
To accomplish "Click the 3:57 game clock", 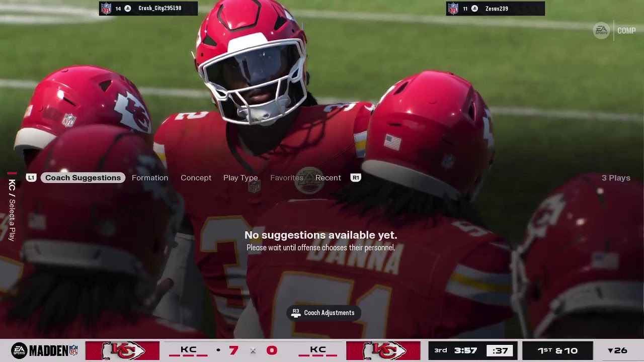I will point(465,350).
